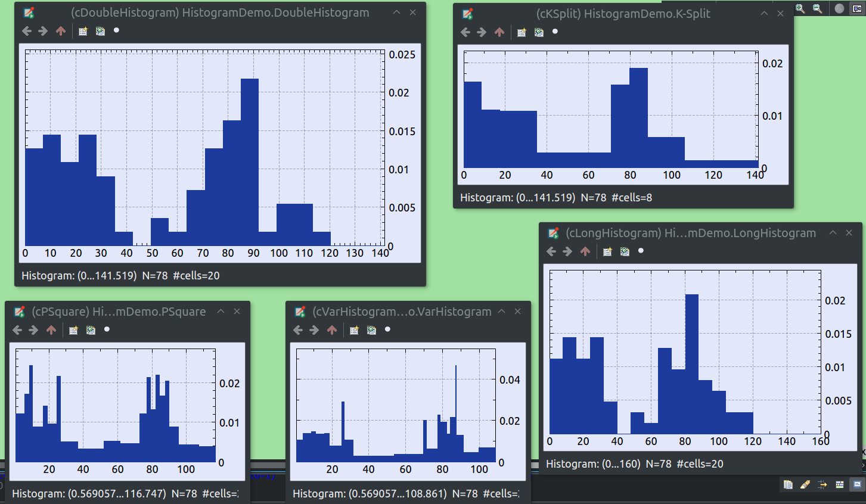This screenshot has width=866, height=504.
Task: Click the highlighter pen icon in bottom-right toolbar
Action: (805, 484)
